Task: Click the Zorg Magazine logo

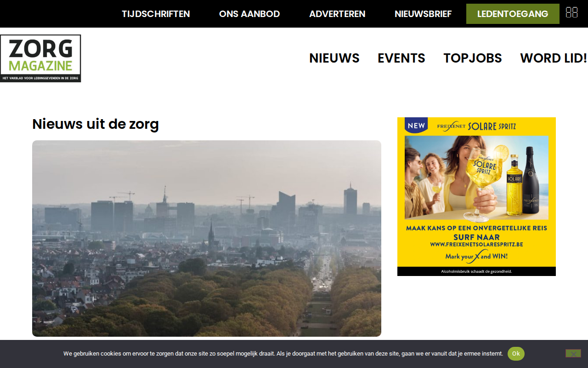Action: pyautogui.click(x=40, y=58)
